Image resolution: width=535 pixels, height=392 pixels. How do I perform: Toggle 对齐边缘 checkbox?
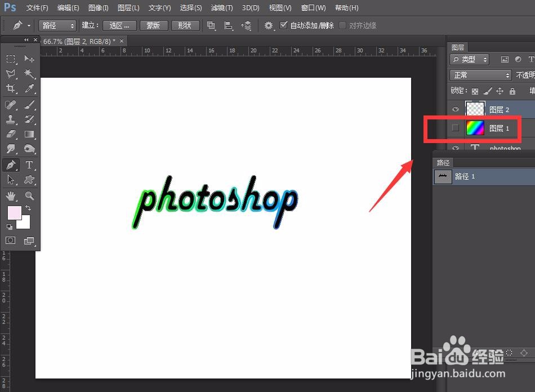pyautogui.click(x=342, y=25)
